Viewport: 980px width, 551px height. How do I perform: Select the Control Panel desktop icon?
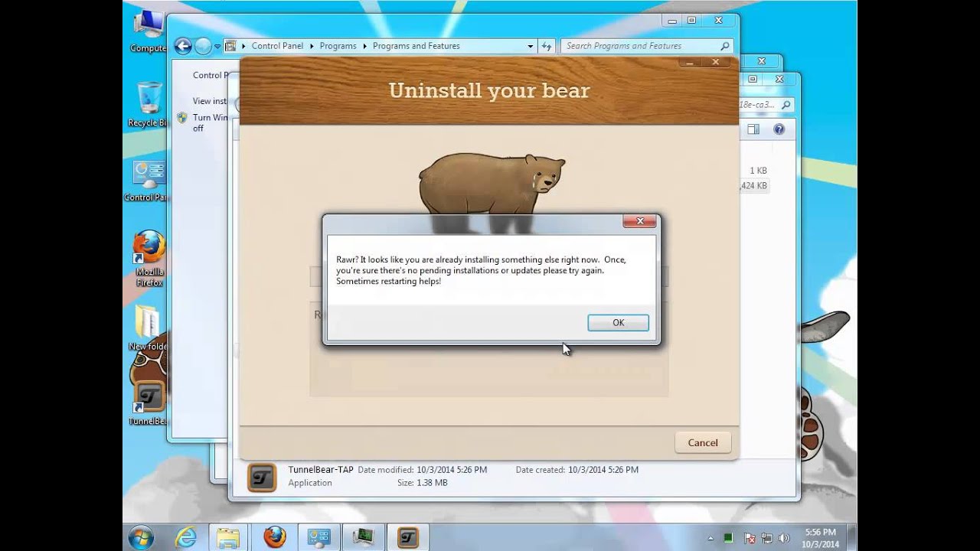click(x=147, y=181)
